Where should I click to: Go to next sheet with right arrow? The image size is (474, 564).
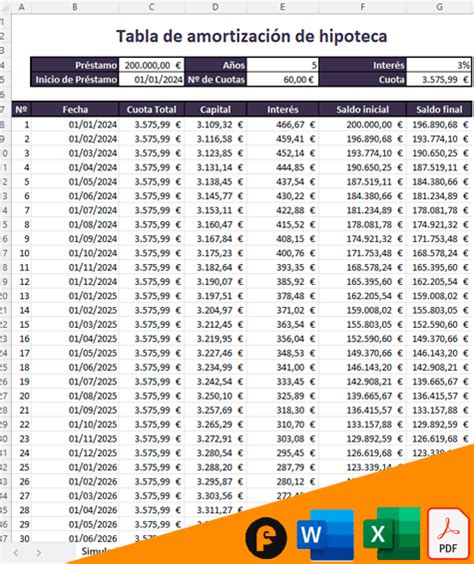tap(38, 552)
